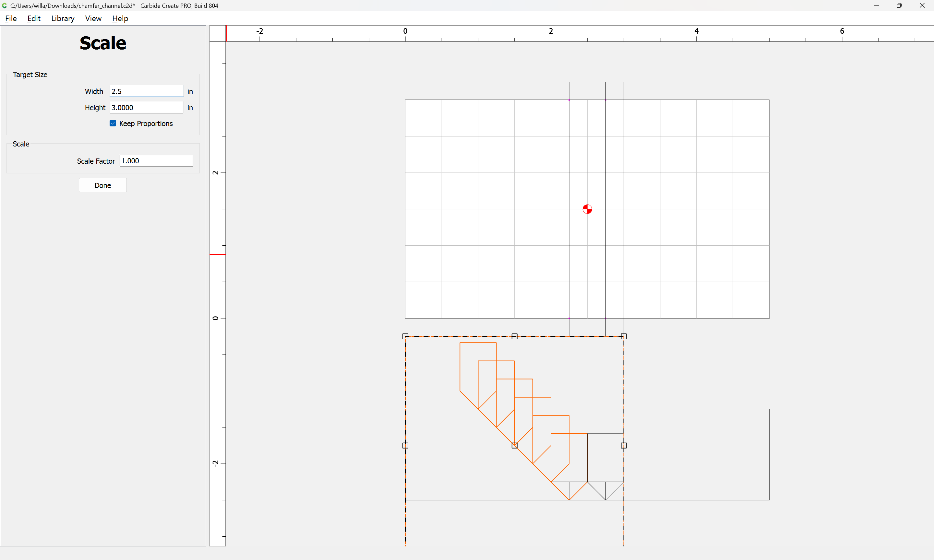The height and width of the screenshot is (560, 934).
Task: Open the Library menu
Action: pyautogui.click(x=63, y=18)
